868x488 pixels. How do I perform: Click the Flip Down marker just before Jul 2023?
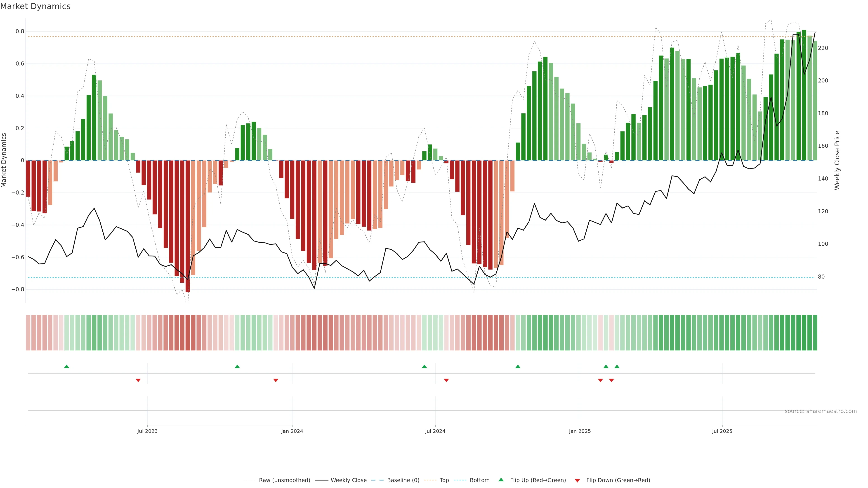point(138,380)
